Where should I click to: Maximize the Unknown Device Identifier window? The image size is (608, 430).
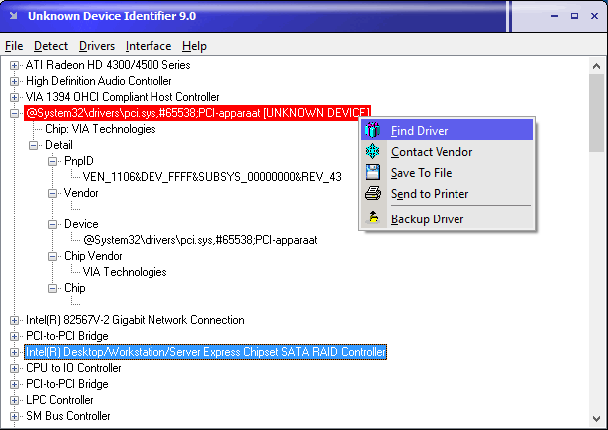[574, 16]
